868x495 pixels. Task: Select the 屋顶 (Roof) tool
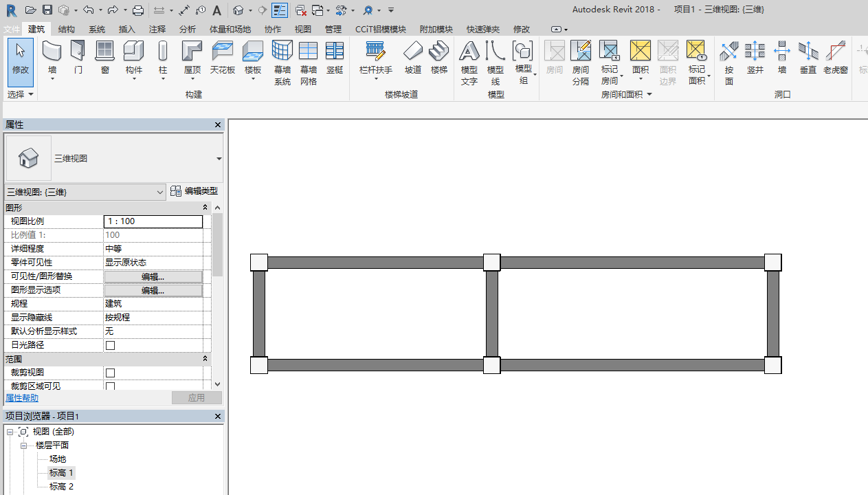(192, 60)
